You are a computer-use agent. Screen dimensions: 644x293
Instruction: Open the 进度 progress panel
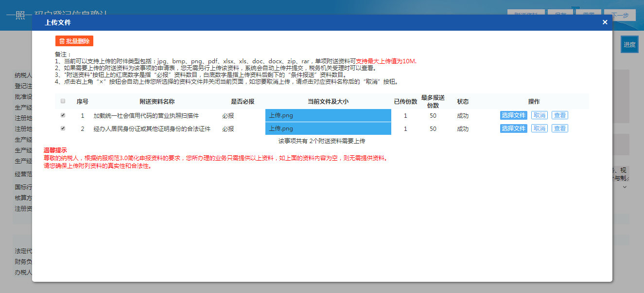[x=629, y=44]
